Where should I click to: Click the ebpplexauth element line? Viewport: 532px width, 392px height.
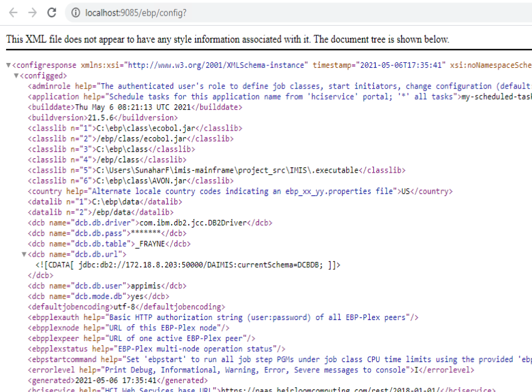click(223, 318)
